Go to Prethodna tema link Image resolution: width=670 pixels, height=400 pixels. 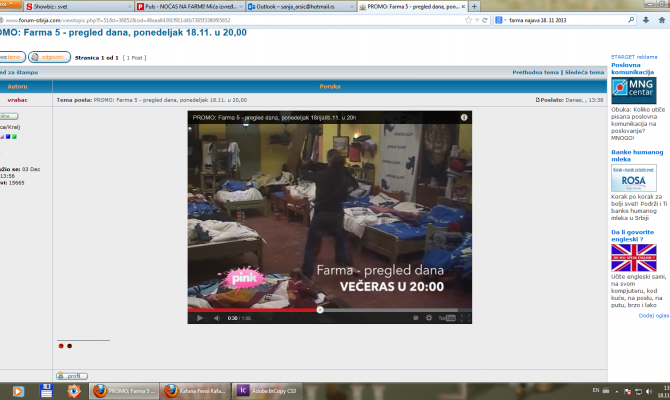point(534,73)
